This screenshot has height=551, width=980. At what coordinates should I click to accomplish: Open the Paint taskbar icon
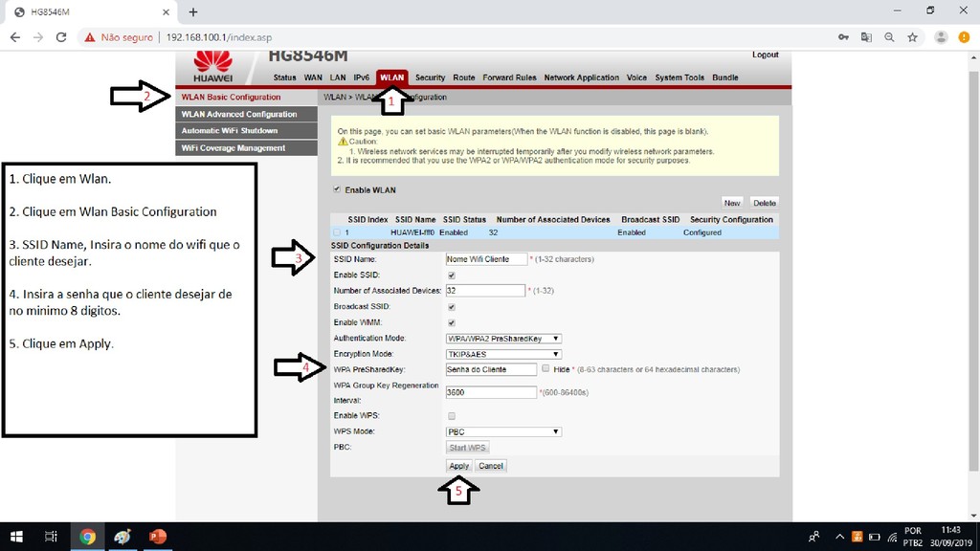(x=122, y=537)
